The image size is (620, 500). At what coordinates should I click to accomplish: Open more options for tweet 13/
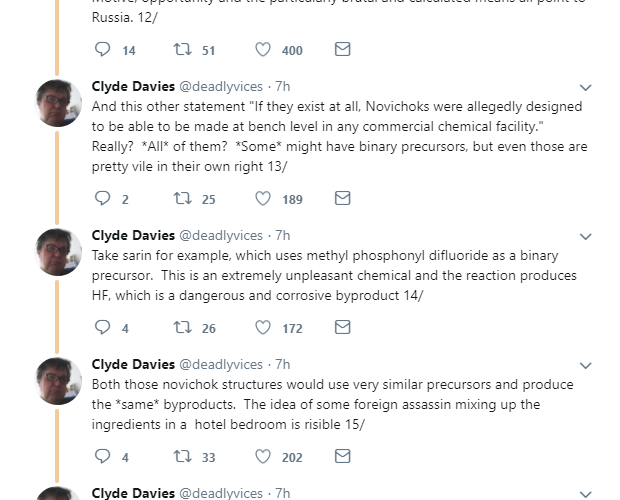[584, 87]
